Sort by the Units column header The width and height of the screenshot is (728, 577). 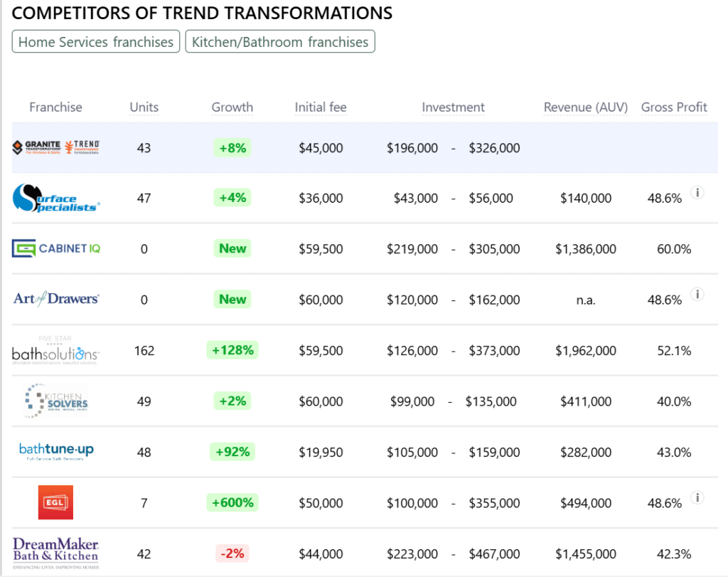click(144, 107)
